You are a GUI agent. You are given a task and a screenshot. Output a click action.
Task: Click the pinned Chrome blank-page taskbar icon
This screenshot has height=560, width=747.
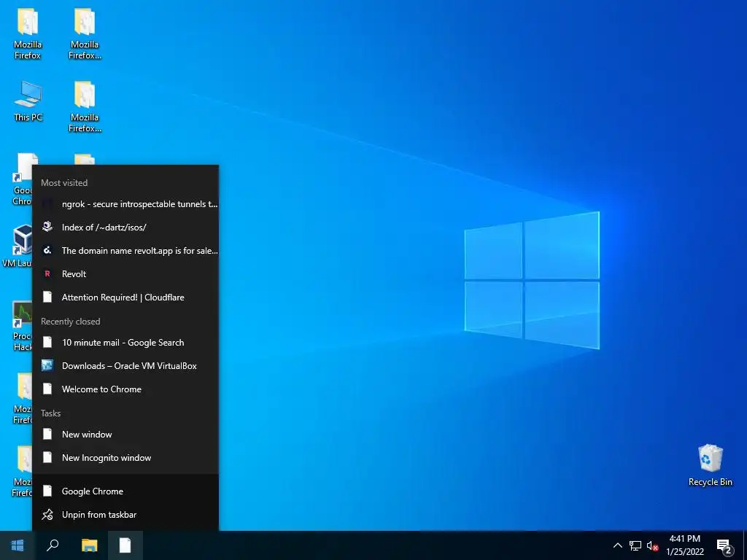click(x=125, y=545)
